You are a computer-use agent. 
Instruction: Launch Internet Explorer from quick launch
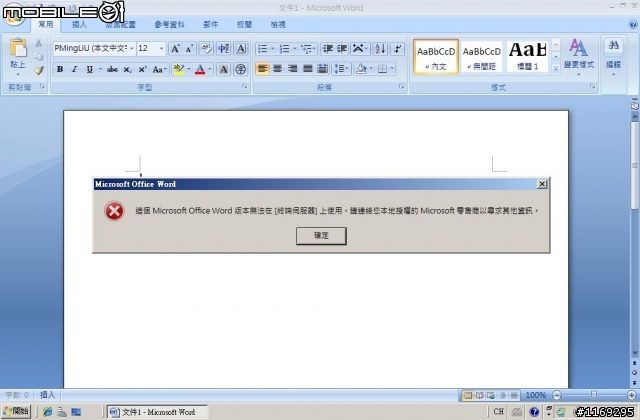point(47,412)
